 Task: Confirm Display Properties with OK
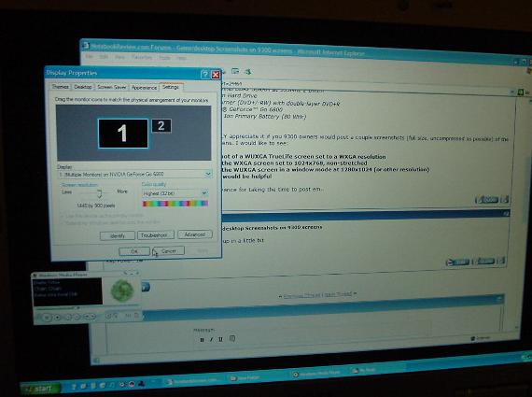[x=134, y=251]
